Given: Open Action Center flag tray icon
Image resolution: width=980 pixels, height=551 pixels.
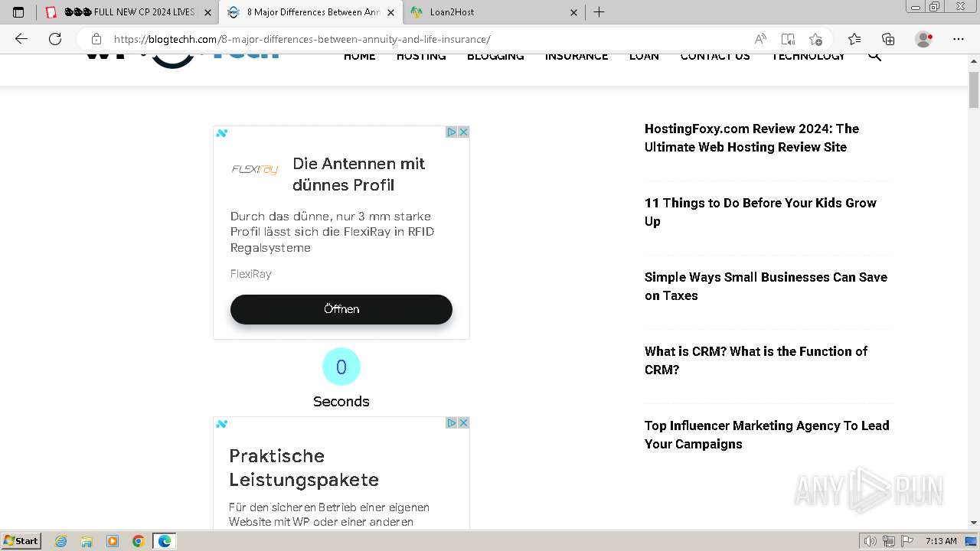Looking at the screenshot, I should tap(907, 541).
